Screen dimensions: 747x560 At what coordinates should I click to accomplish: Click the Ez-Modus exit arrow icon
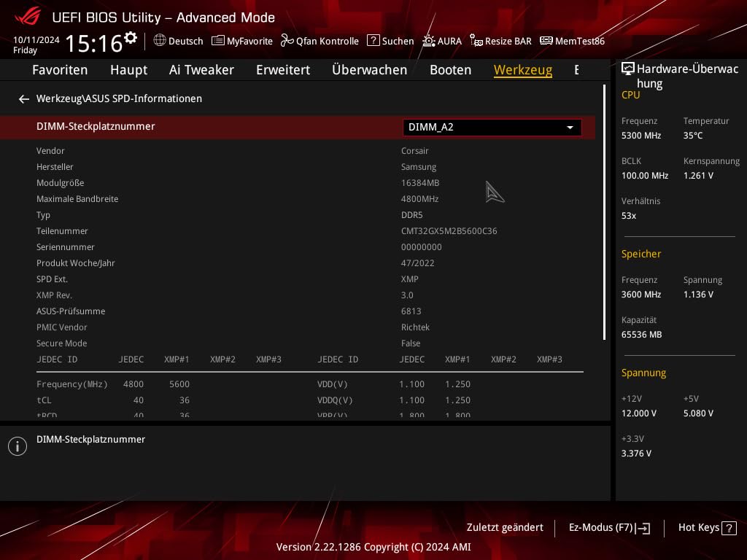click(x=643, y=528)
